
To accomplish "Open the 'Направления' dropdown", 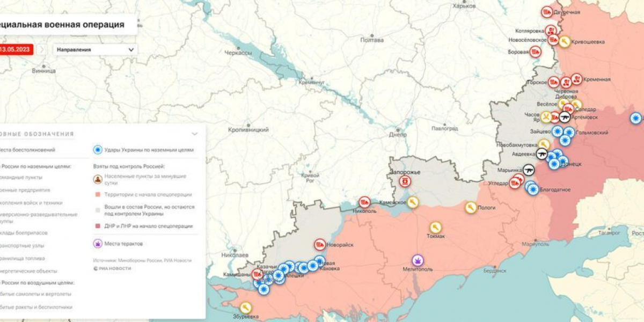I will [x=95, y=49].
